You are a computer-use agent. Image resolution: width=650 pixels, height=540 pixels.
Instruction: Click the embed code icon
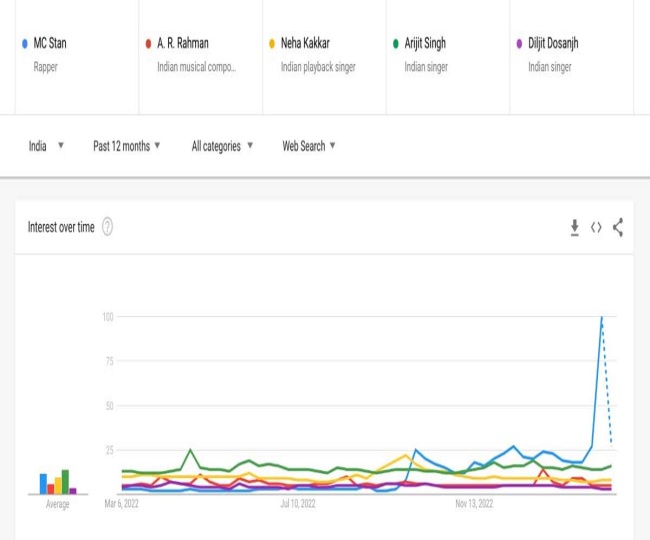click(596, 228)
